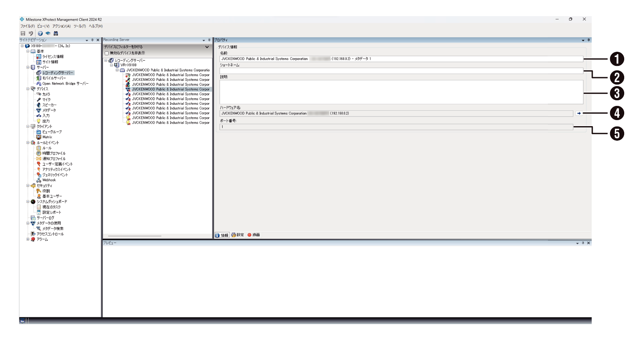
Task: Select the メタデータ device node
Action: pyautogui.click(x=49, y=110)
